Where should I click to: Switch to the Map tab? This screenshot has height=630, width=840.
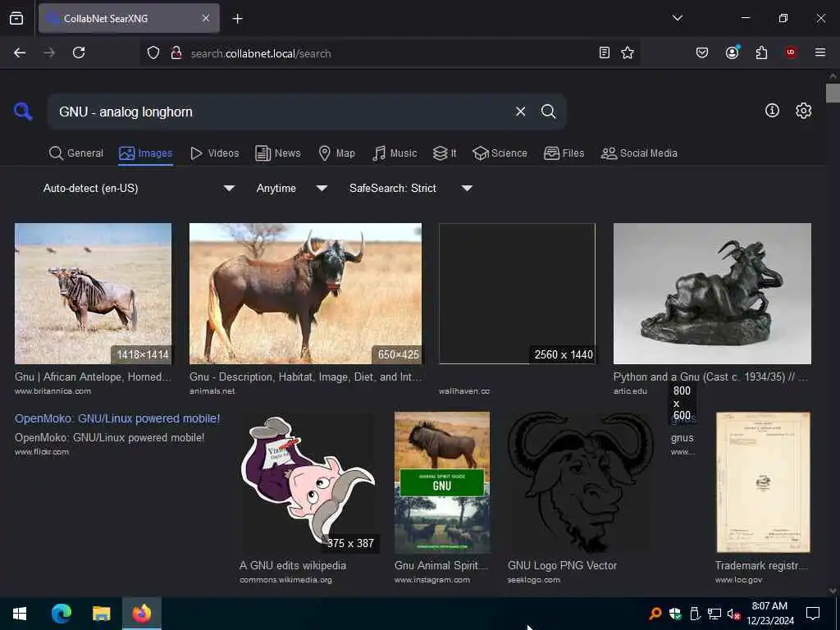click(337, 153)
